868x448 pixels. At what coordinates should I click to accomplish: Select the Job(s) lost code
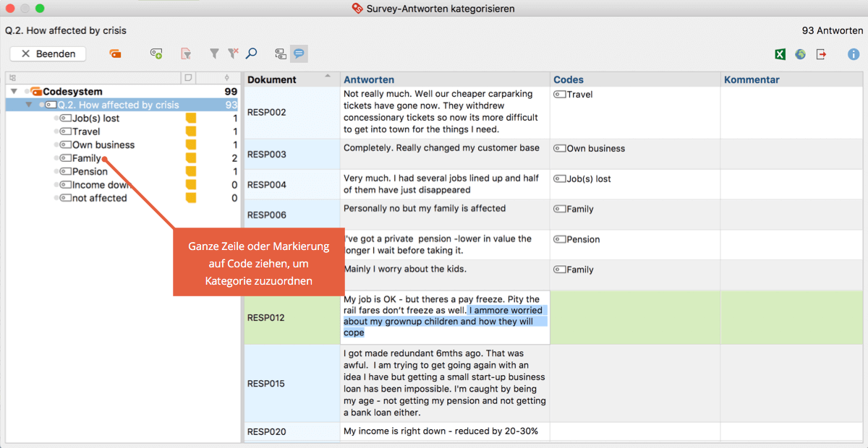(95, 119)
